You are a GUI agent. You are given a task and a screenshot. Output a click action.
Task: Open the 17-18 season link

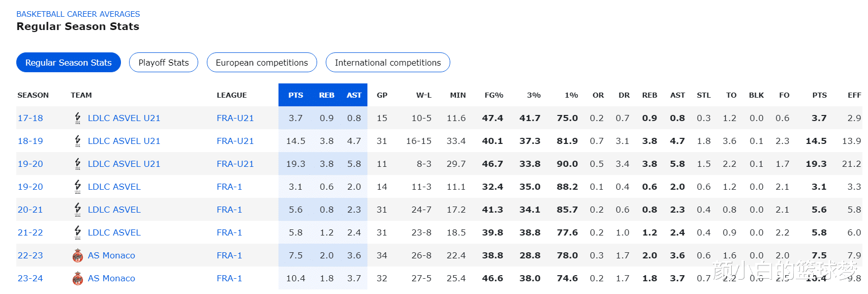click(x=30, y=118)
